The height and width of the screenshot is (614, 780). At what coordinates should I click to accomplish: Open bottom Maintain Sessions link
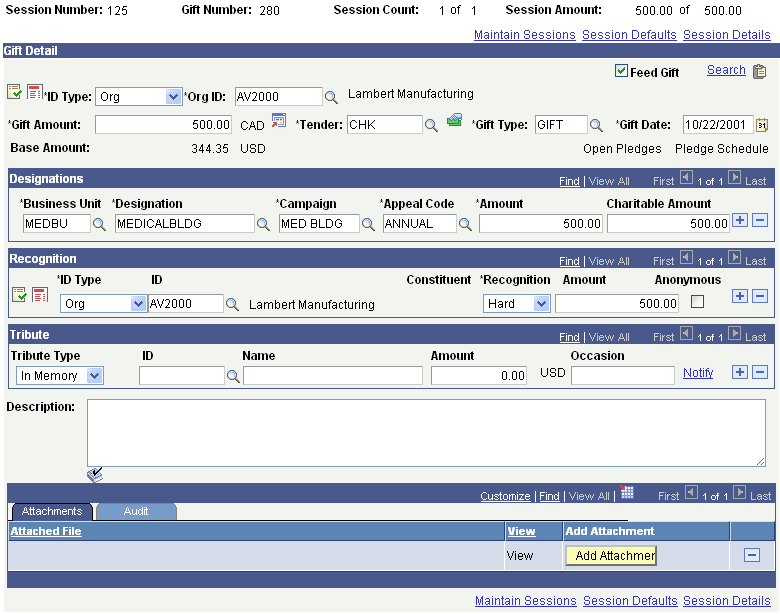pos(525,601)
